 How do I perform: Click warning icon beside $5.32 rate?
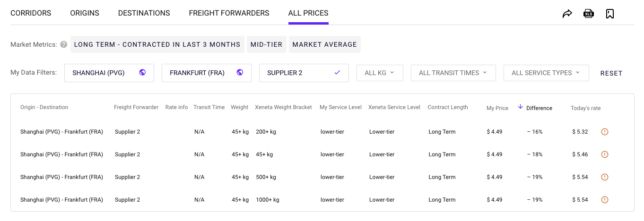click(x=605, y=132)
